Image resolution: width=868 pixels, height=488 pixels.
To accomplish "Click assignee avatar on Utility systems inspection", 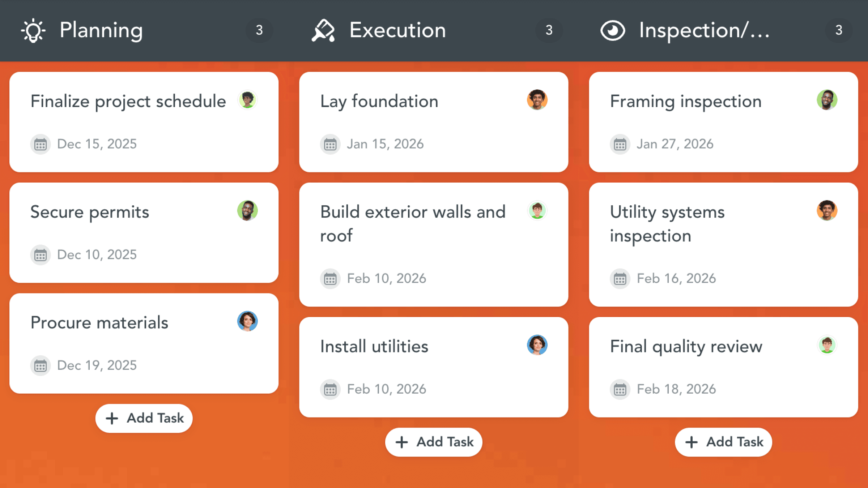I will pyautogui.click(x=827, y=211).
